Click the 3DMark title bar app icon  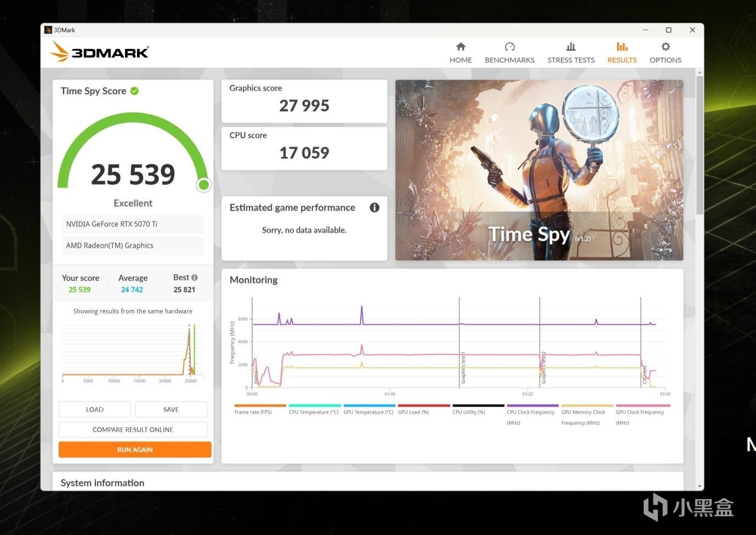point(48,30)
